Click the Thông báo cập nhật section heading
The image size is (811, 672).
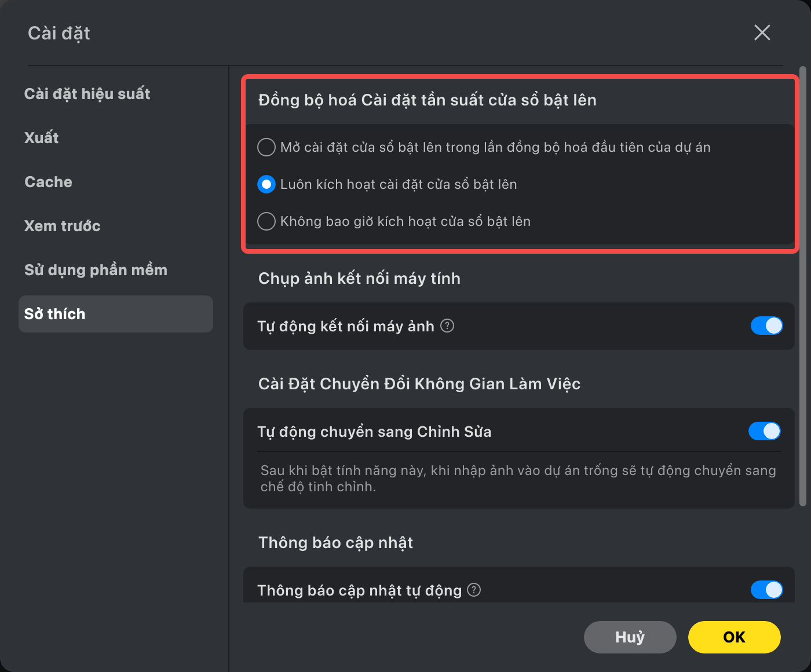[335, 543]
